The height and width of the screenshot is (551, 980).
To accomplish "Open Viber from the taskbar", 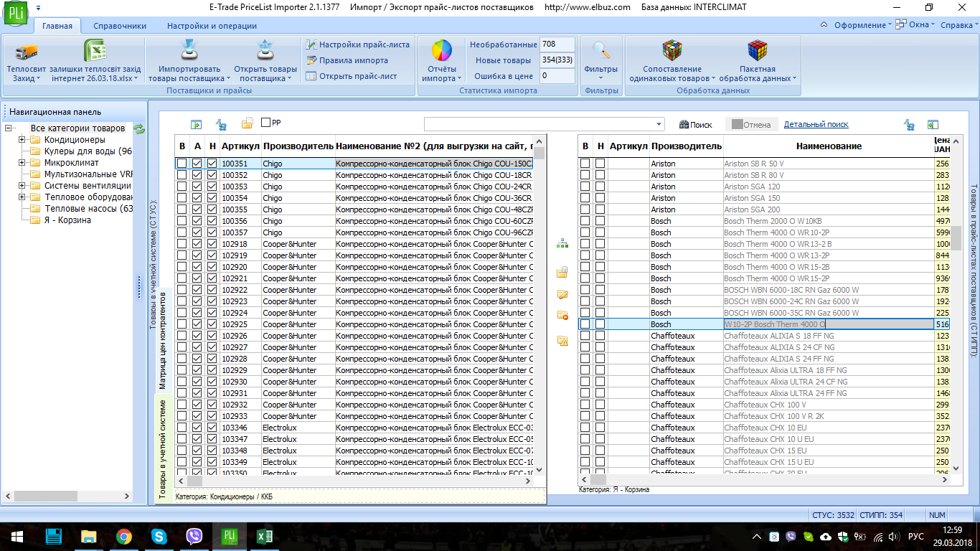I will pos(194,536).
